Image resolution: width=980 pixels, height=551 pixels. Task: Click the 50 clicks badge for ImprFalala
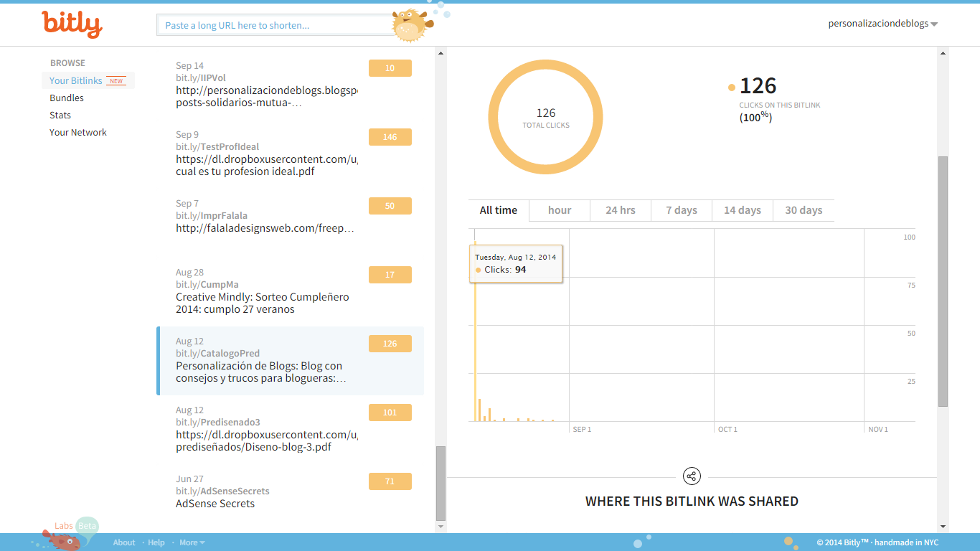pos(390,206)
